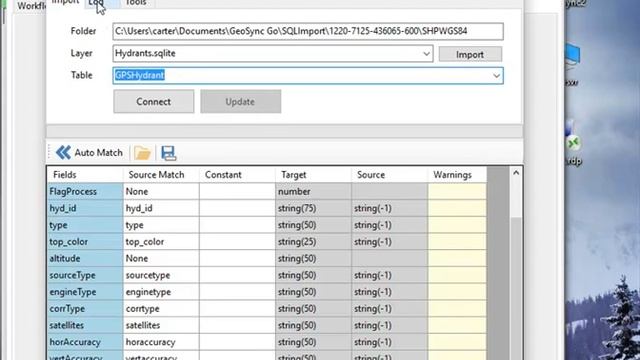Select the engineType field cell

point(85,292)
